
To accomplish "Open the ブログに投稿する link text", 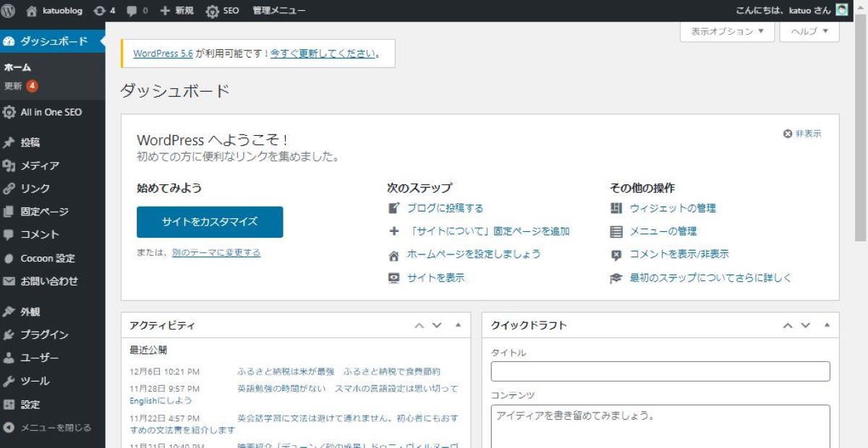I will [445, 208].
